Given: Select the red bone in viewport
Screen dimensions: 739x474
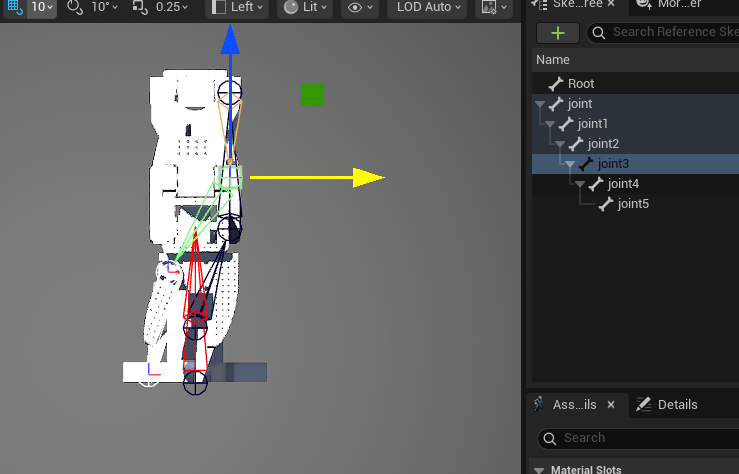Looking at the screenshot, I should click(x=195, y=302).
